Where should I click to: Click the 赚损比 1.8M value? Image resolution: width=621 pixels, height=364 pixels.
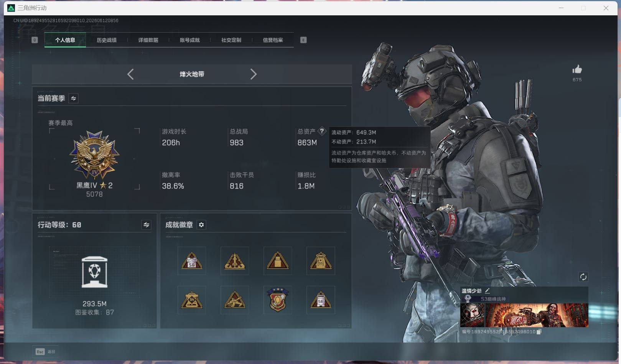(306, 186)
